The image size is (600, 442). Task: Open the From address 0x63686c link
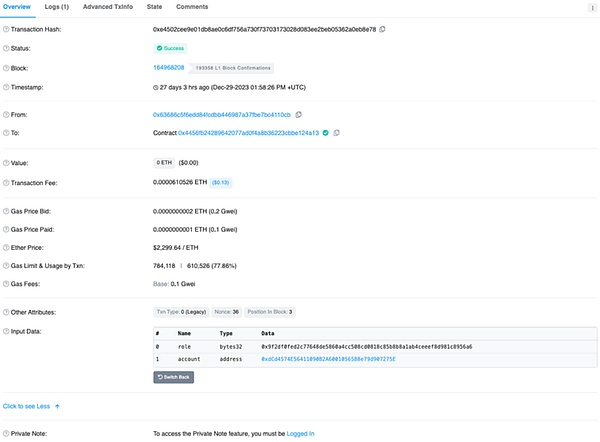[221, 115]
